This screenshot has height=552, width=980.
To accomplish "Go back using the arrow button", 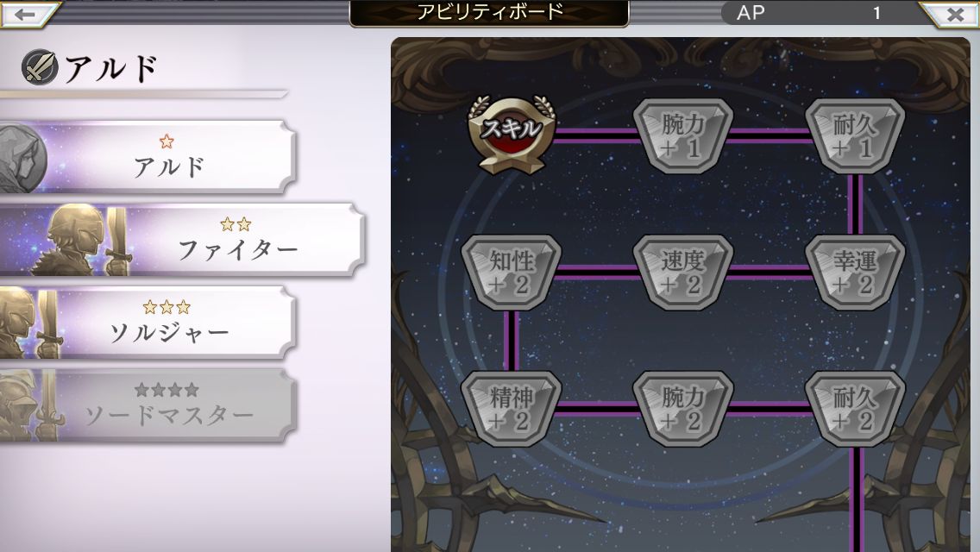I will tap(28, 14).
